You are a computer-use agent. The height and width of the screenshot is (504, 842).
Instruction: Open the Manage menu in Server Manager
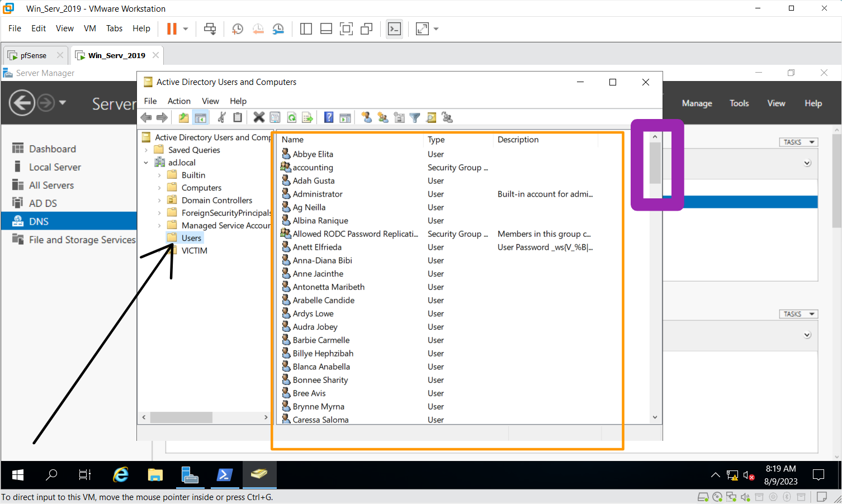[697, 103]
